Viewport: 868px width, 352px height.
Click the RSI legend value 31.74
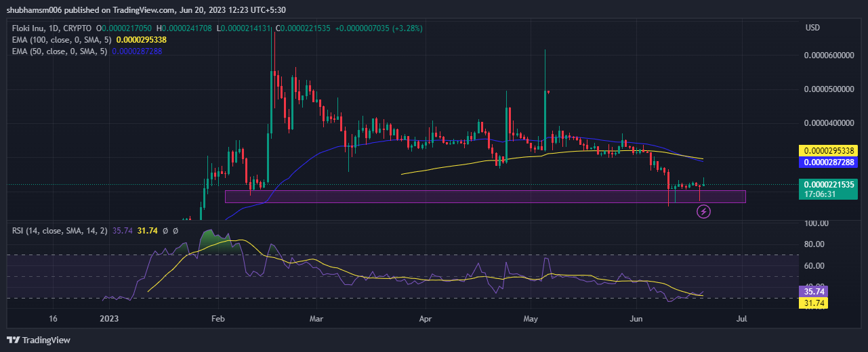[148, 231]
